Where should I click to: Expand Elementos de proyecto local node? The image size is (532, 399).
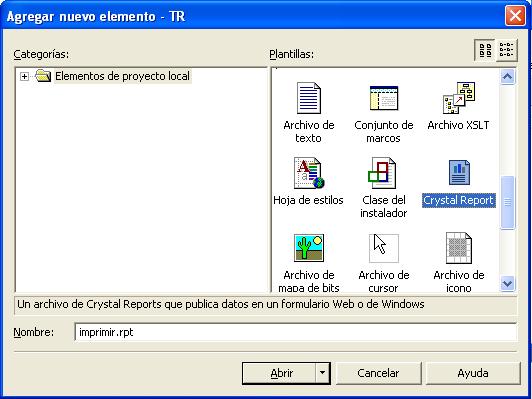(x=24, y=76)
